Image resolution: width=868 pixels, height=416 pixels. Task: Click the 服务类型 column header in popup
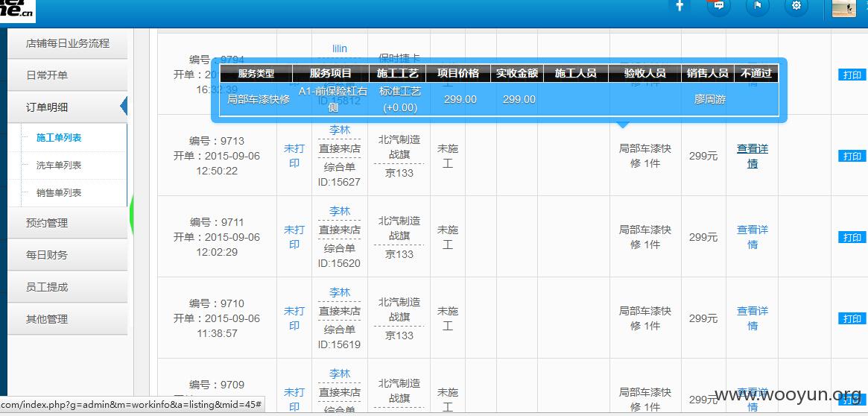(256, 73)
